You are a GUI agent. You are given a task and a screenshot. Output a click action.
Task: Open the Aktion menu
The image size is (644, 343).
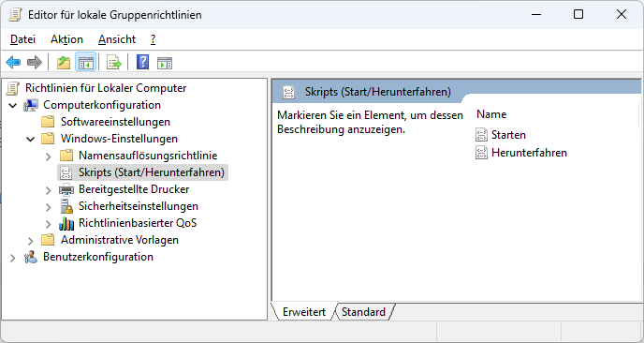(66, 39)
